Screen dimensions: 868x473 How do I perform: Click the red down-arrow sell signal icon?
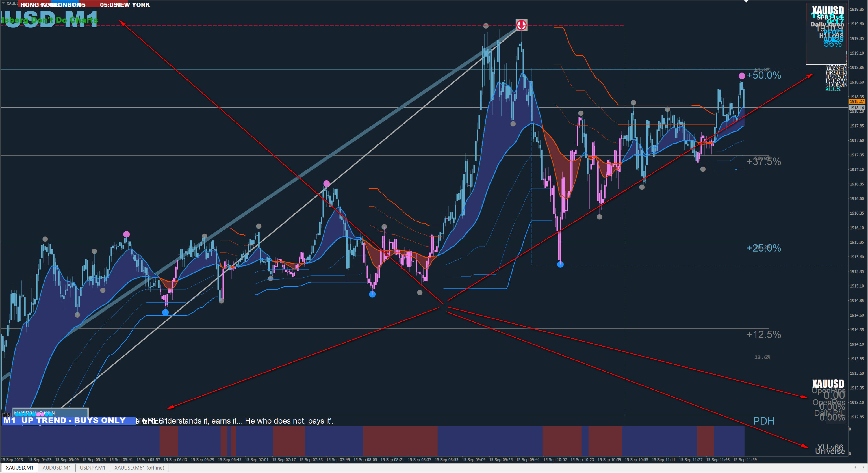521,25
